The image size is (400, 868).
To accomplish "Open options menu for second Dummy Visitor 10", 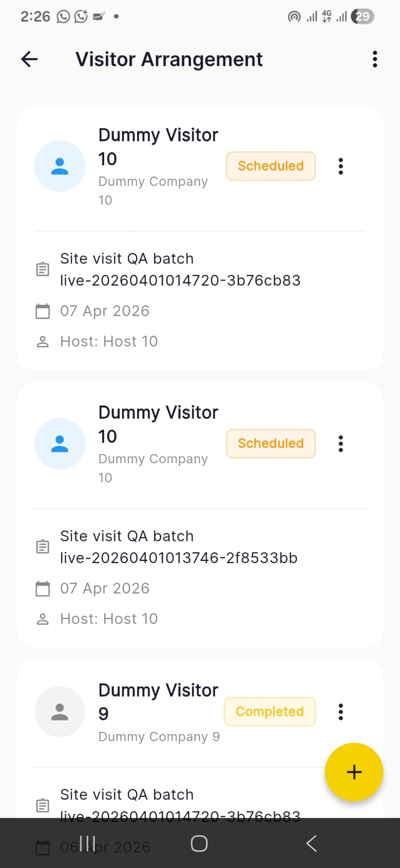I will click(x=340, y=443).
